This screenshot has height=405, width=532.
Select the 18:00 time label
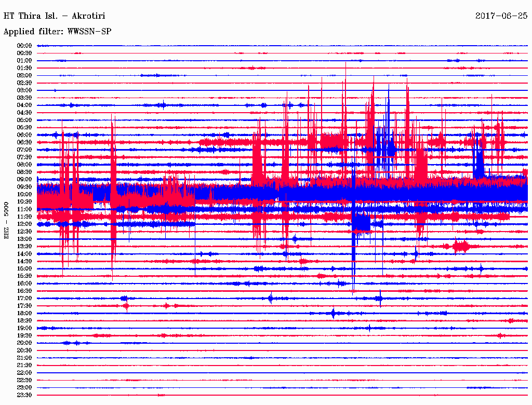(x=24, y=314)
